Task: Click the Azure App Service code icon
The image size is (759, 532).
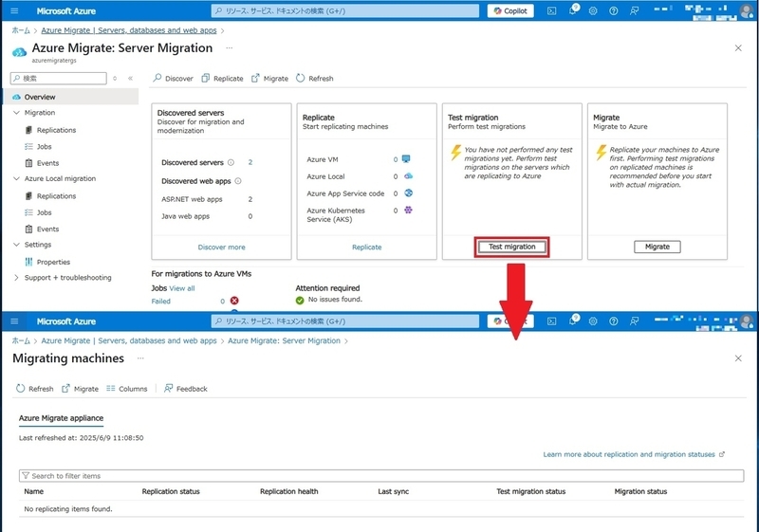Action: tap(409, 193)
